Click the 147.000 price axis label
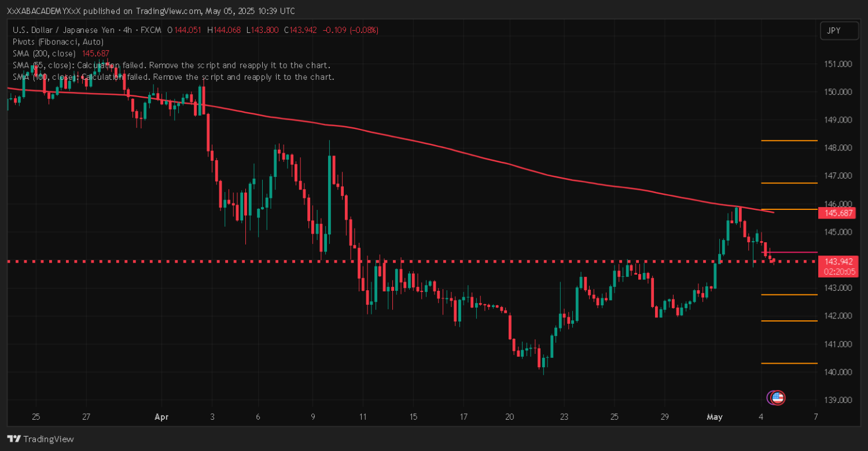 click(x=838, y=176)
